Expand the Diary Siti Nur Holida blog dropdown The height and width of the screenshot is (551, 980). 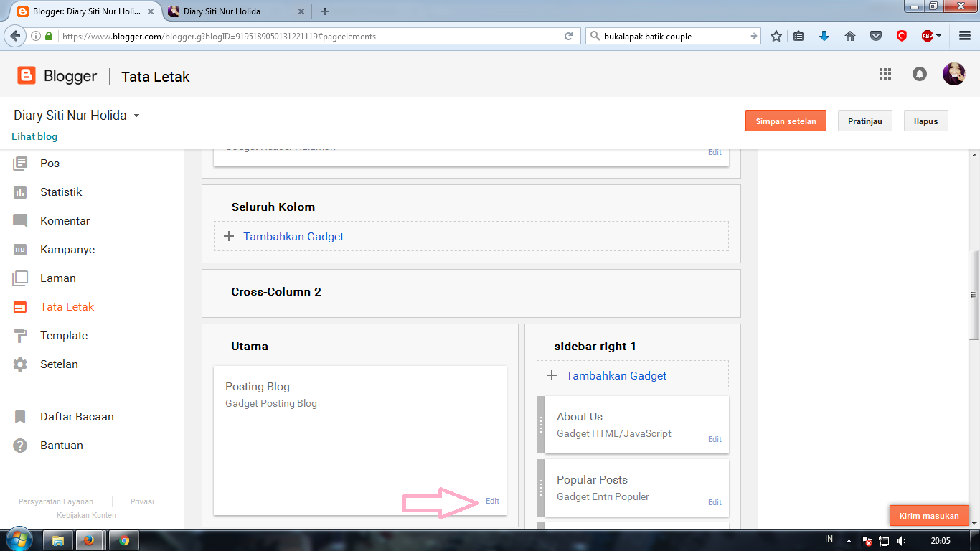(x=138, y=115)
